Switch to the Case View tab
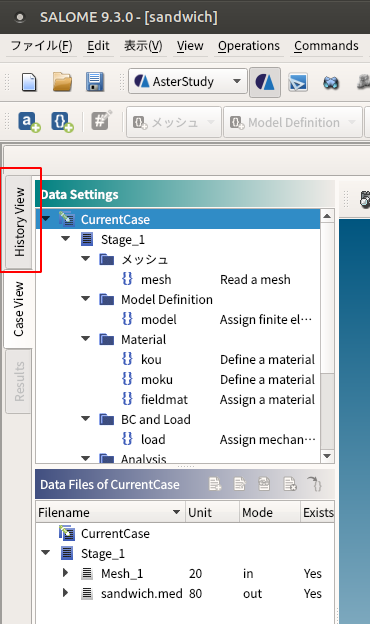Screen dimensions: 370x624 coord(18,309)
